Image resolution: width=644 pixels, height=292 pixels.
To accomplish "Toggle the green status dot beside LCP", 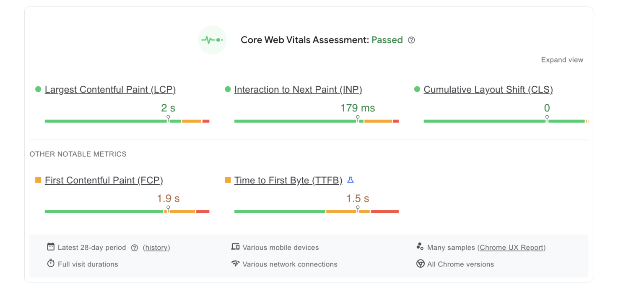I will tap(38, 89).
